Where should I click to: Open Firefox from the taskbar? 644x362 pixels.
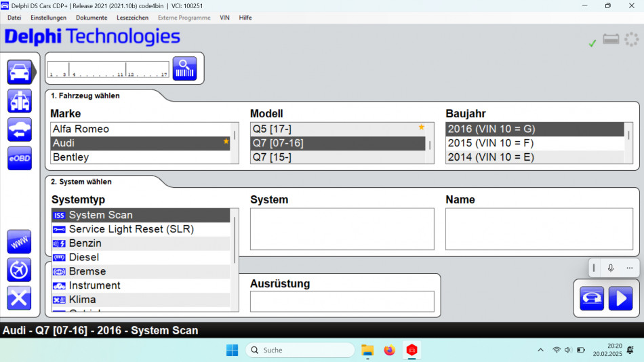pyautogui.click(x=389, y=350)
